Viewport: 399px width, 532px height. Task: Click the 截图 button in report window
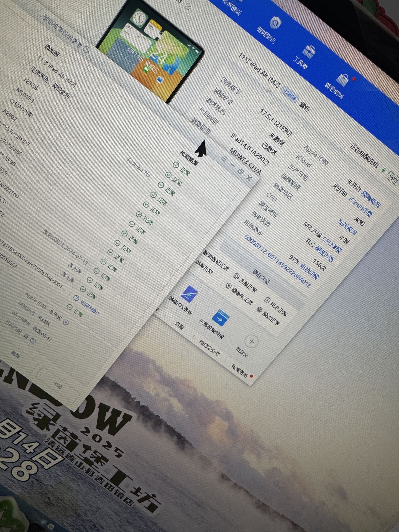[15, 354]
